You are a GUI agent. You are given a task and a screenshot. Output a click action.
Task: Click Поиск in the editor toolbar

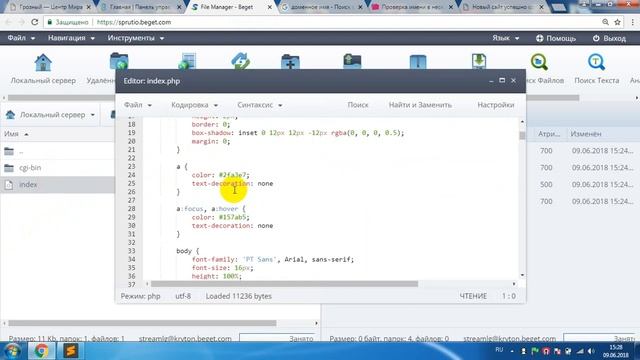point(358,105)
